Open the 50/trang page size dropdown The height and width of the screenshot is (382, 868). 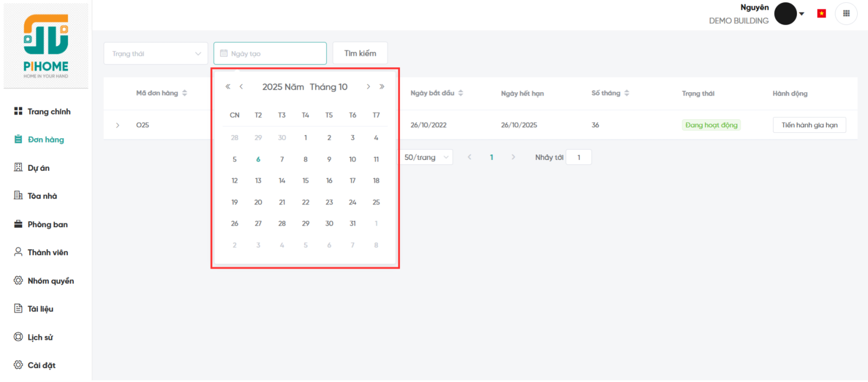click(426, 157)
